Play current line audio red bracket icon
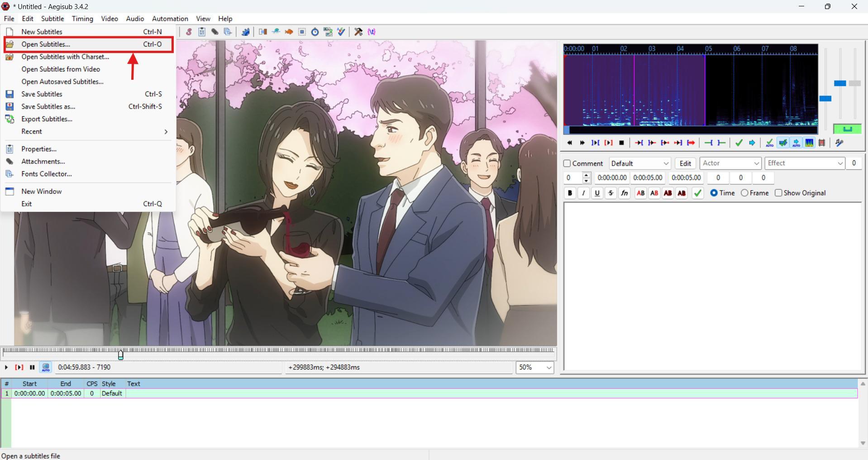The image size is (868, 460). (x=609, y=143)
